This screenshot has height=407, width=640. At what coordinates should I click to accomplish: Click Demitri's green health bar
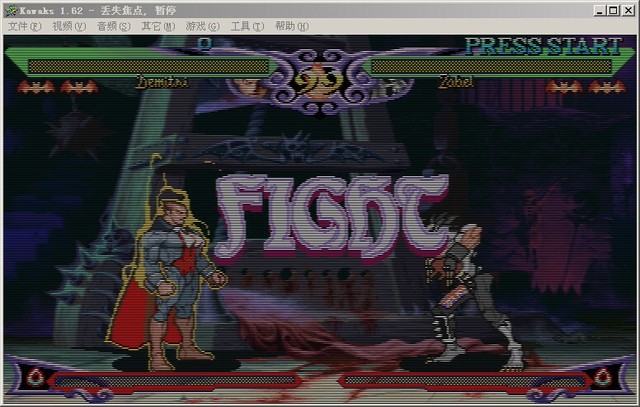[x=149, y=67]
